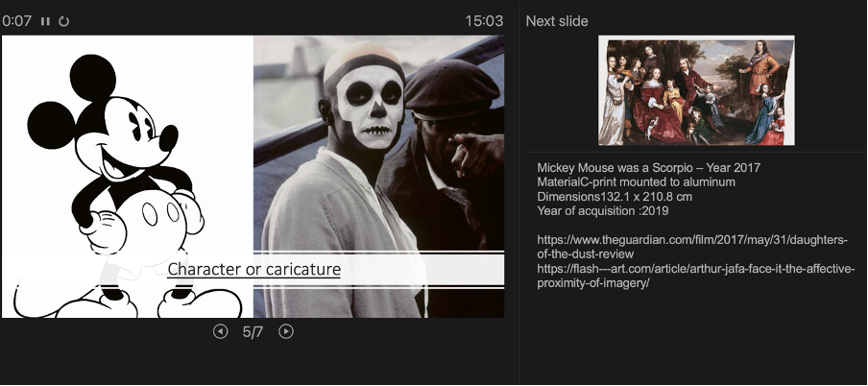868x386 pixels.
Task: Click the 0:07 elapsed time
Action: 16,21
